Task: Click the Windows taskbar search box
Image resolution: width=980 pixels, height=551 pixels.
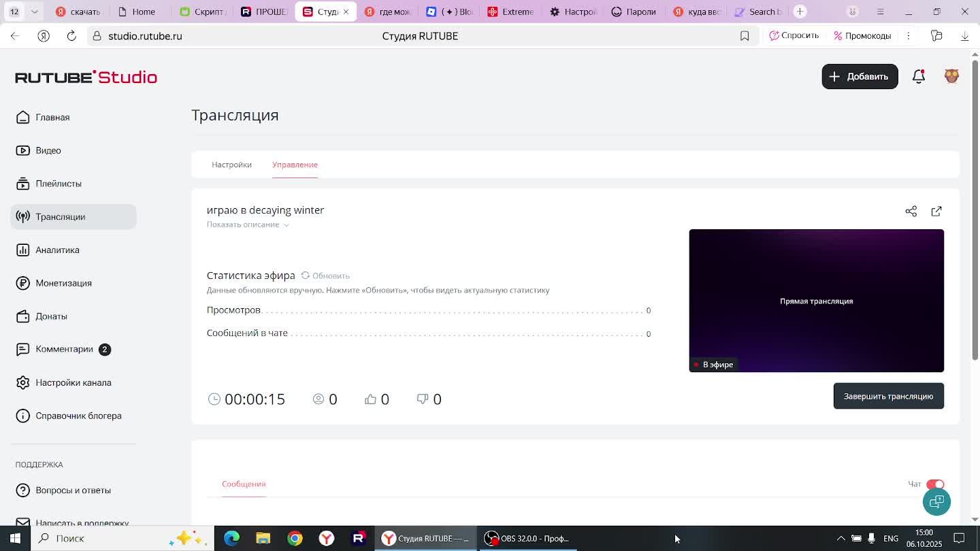Action: [x=122, y=538]
